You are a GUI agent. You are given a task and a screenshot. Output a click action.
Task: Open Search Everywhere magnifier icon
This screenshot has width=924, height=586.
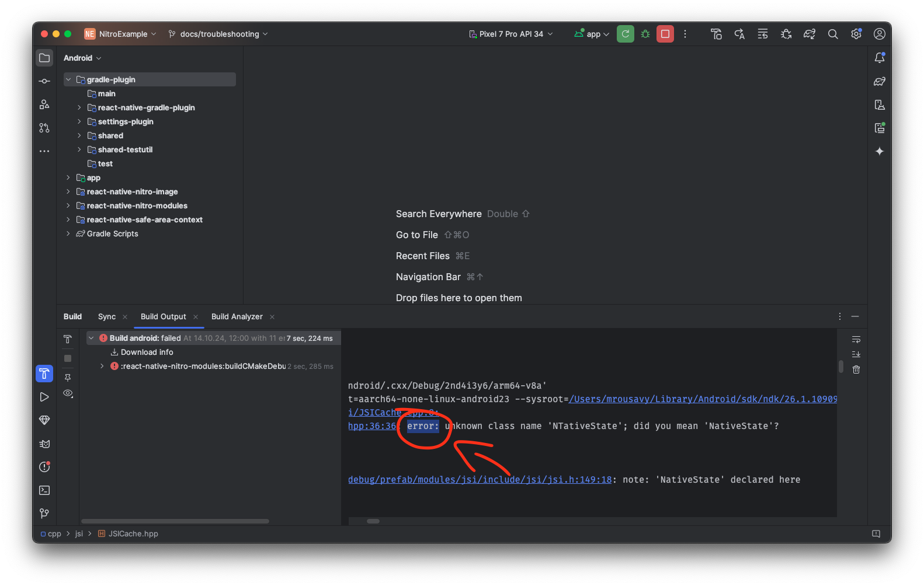point(833,34)
